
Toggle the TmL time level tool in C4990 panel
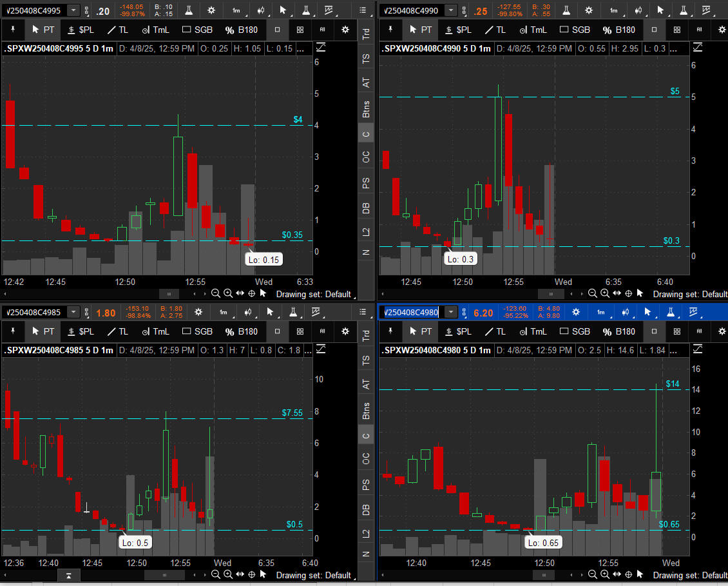pyautogui.click(x=533, y=30)
